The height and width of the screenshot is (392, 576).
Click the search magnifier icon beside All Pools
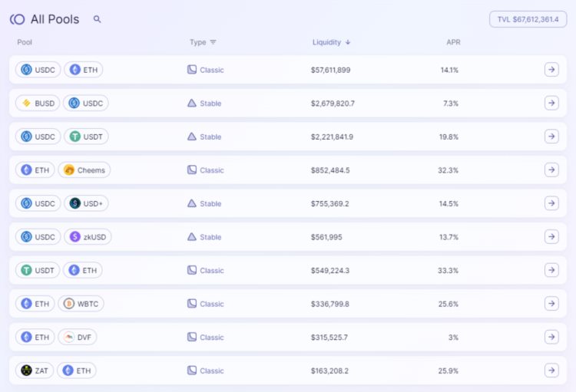pos(97,19)
